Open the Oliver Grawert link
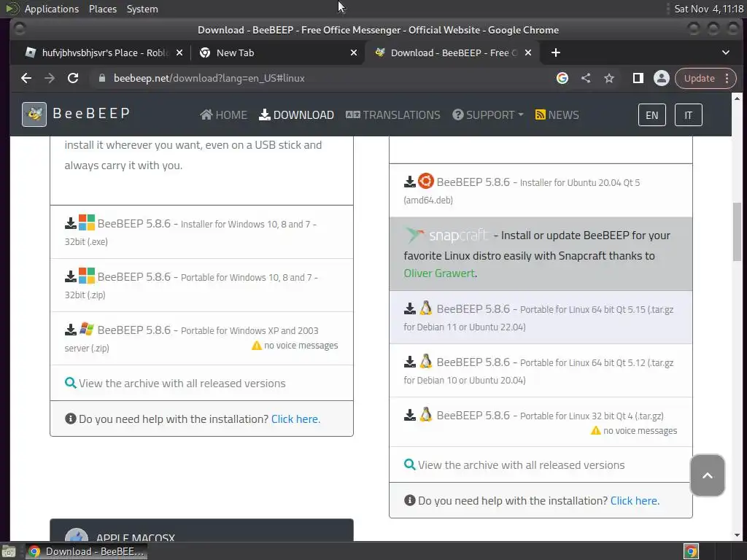Screen dimensions: 747x560 click(439, 273)
